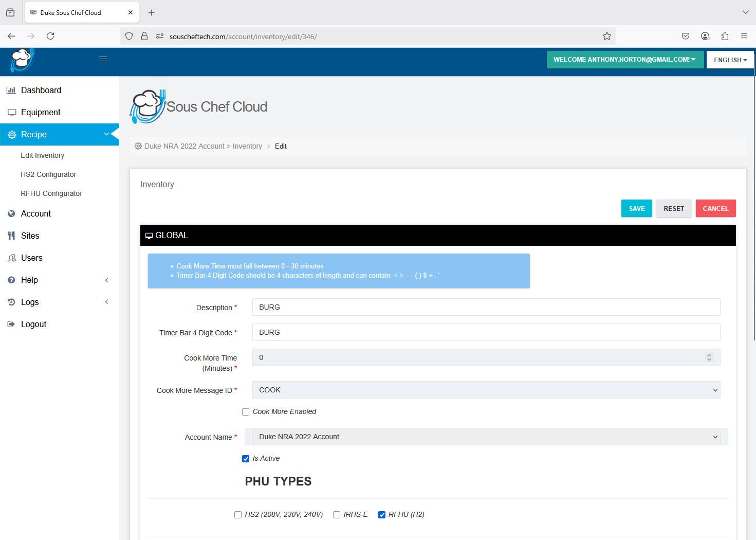This screenshot has height=540, width=756.
Task: Reload the page with refresh icon
Action: coord(50,36)
